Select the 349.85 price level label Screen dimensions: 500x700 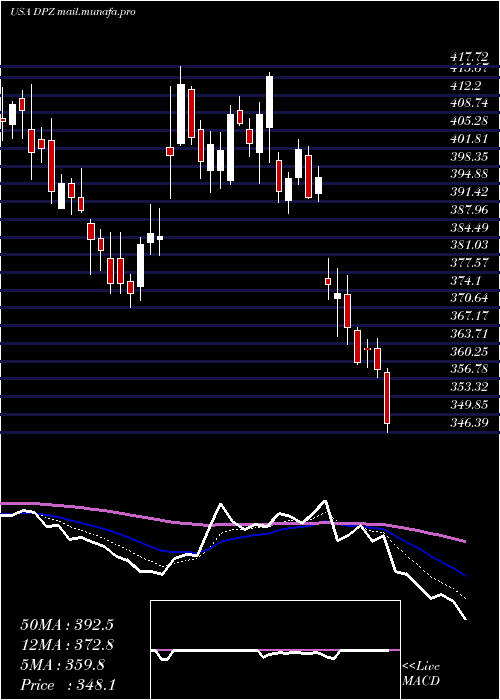click(468, 404)
